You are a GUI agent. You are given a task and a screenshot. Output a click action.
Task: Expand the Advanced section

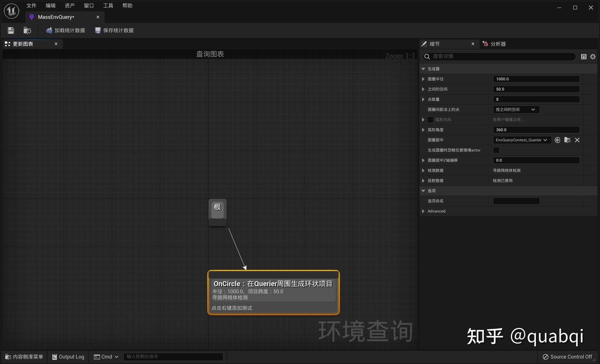tap(423, 211)
